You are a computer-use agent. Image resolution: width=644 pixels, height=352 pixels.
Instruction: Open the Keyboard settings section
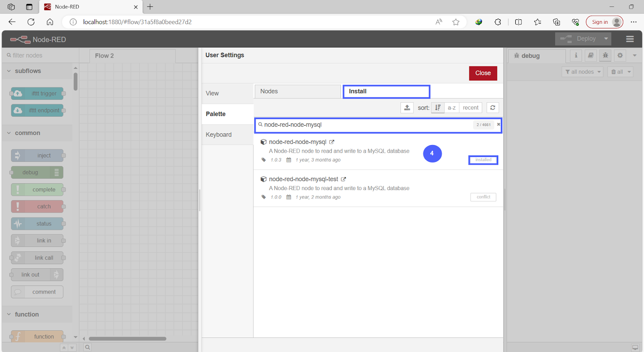pos(227,135)
